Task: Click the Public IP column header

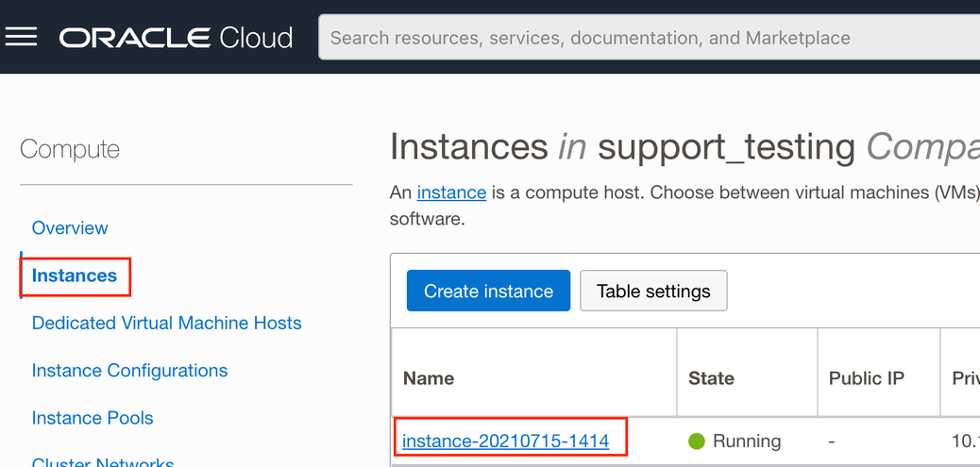Action: pyautogui.click(x=866, y=378)
